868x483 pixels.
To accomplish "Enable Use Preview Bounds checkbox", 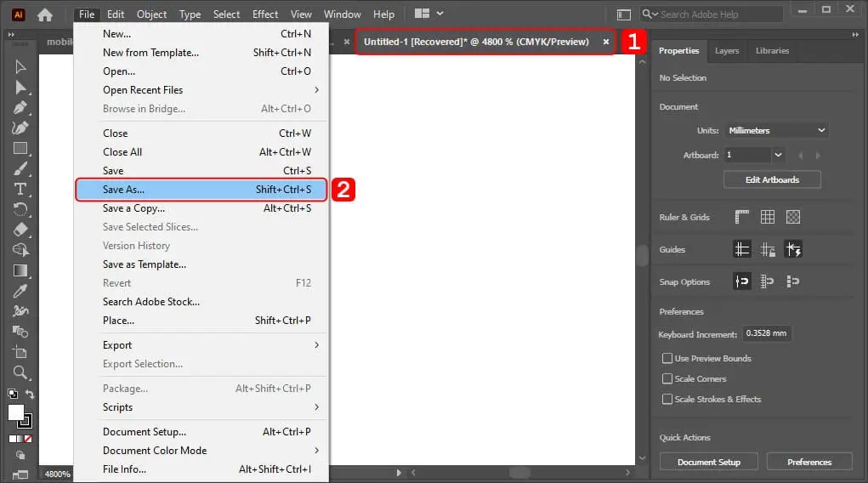I will click(x=667, y=359).
